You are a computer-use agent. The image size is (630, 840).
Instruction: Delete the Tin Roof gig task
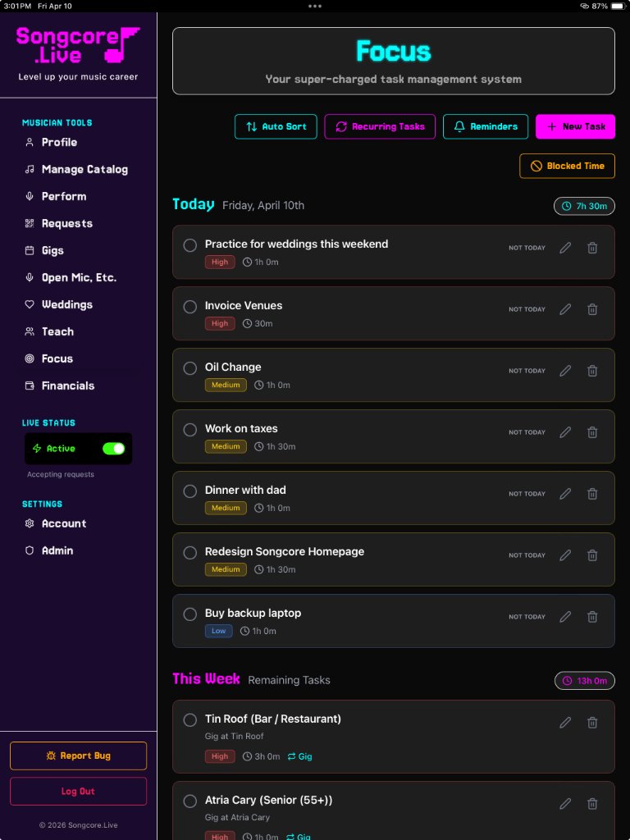tap(592, 722)
